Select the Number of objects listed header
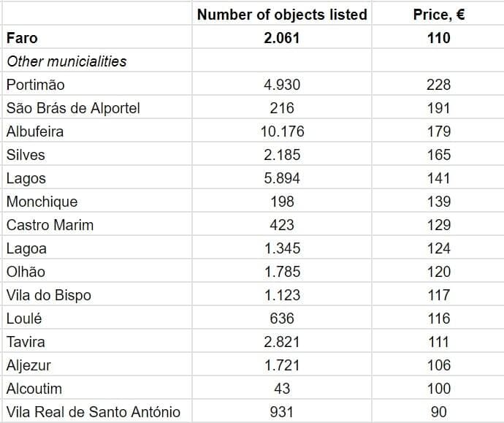The height and width of the screenshot is (423, 504). 282,15
